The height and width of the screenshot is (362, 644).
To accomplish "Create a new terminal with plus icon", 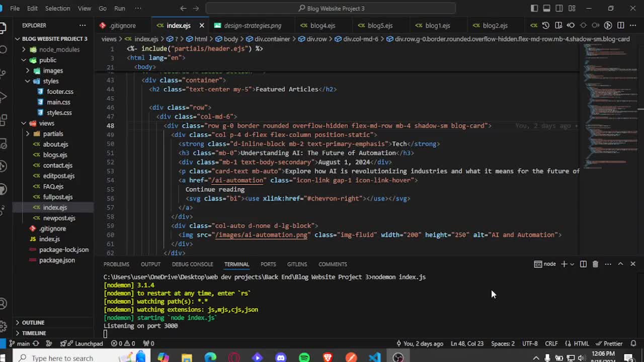I will click(564, 264).
